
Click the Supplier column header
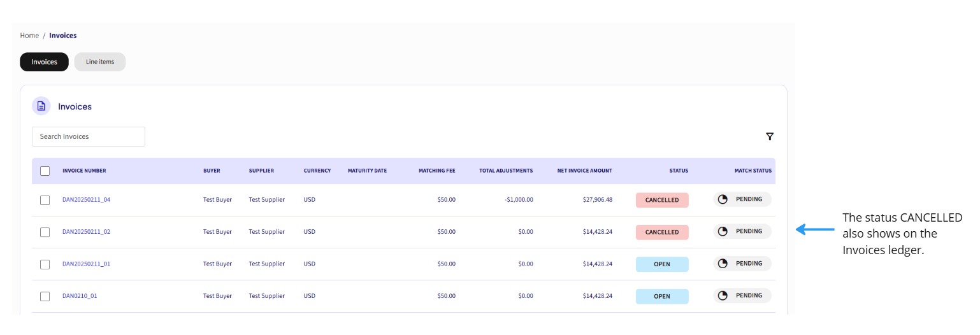point(261,171)
